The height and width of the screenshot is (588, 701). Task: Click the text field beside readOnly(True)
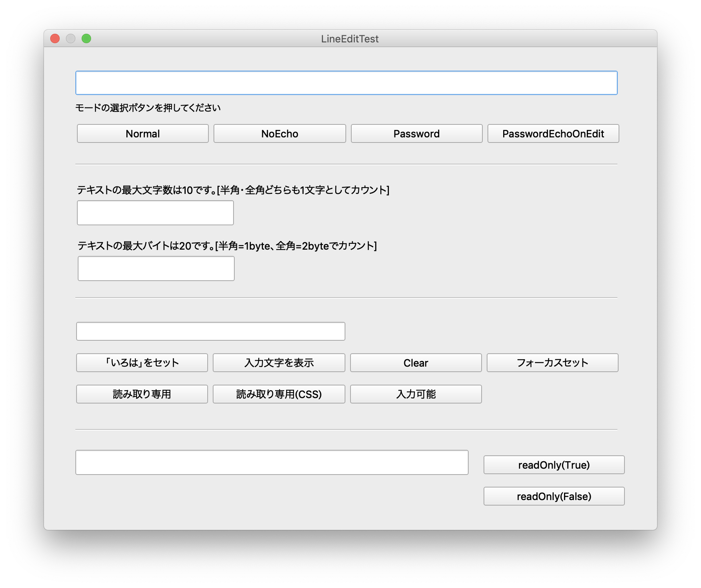[x=272, y=463]
